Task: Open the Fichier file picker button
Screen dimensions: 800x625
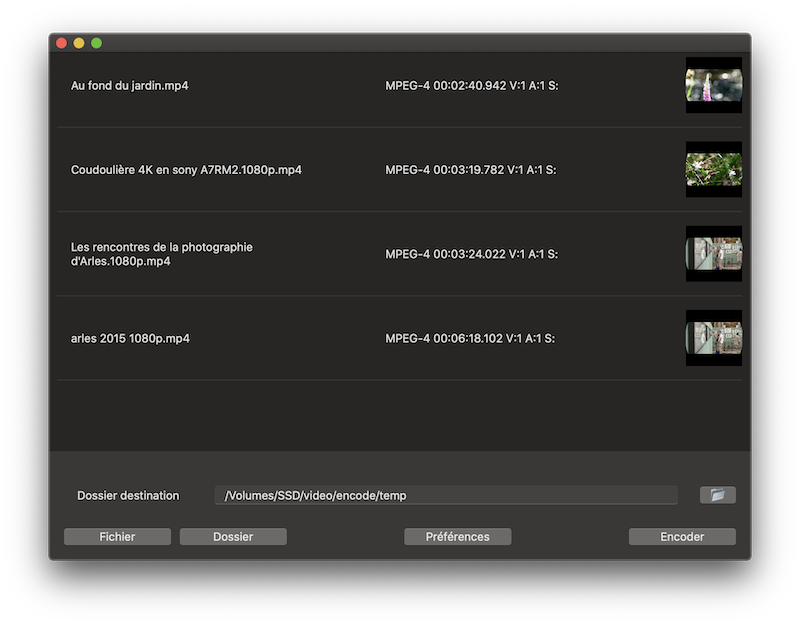Action: pos(117,537)
